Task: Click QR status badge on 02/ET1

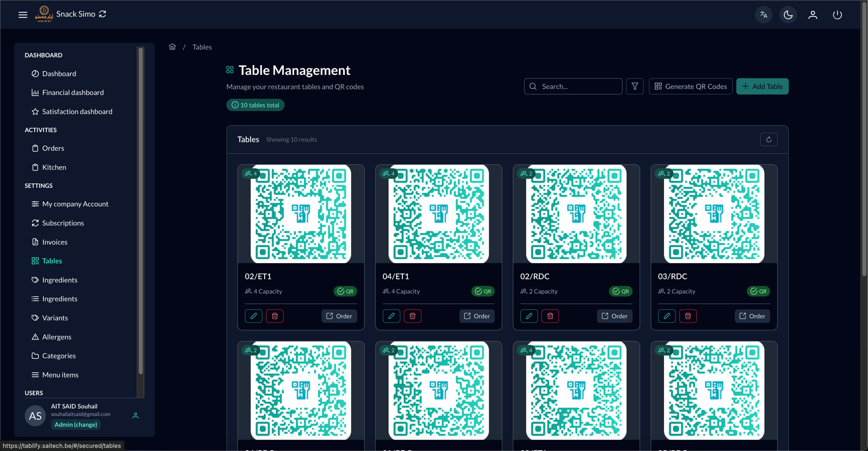Action: [x=345, y=291]
